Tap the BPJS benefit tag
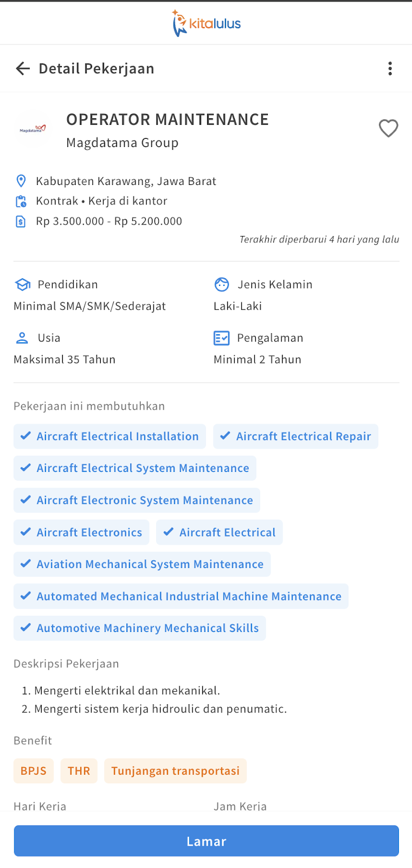 [34, 771]
